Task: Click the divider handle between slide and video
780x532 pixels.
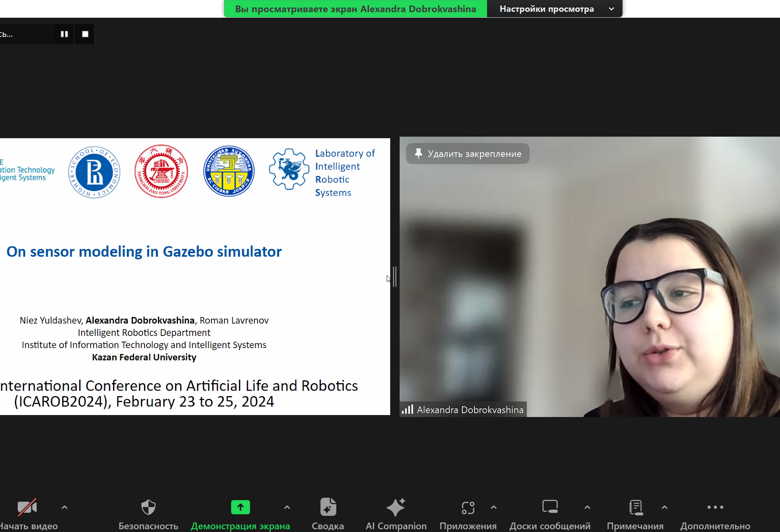Action: click(x=395, y=276)
